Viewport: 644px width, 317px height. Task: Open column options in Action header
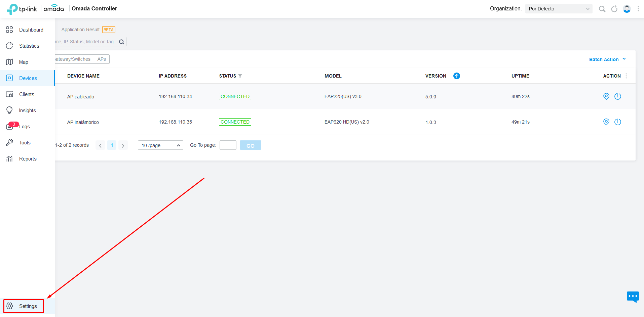pyautogui.click(x=626, y=76)
